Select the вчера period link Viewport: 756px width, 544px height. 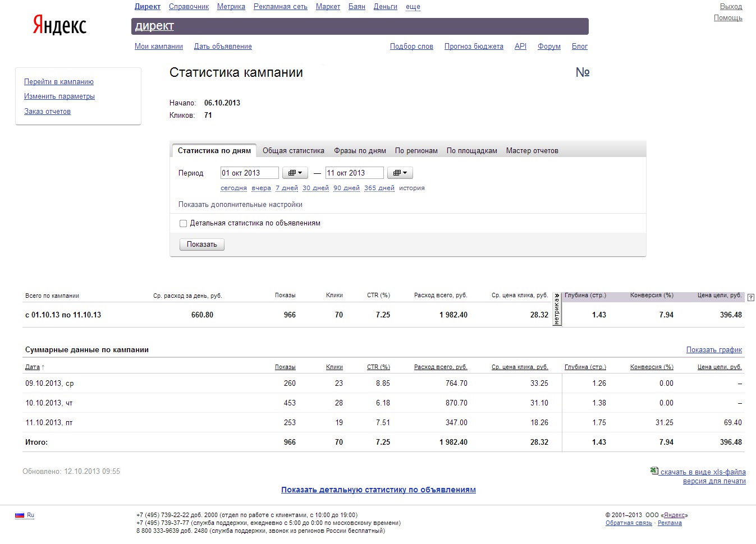click(262, 188)
